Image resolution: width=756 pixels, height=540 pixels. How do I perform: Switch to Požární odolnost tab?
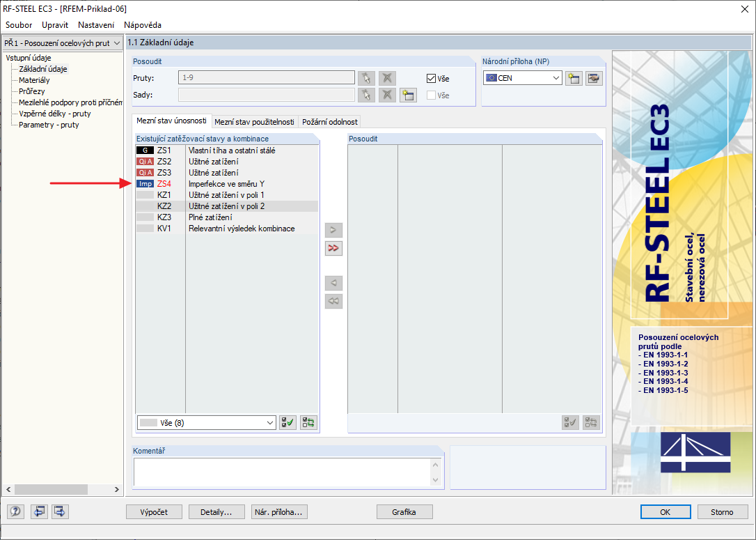(x=330, y=122)
